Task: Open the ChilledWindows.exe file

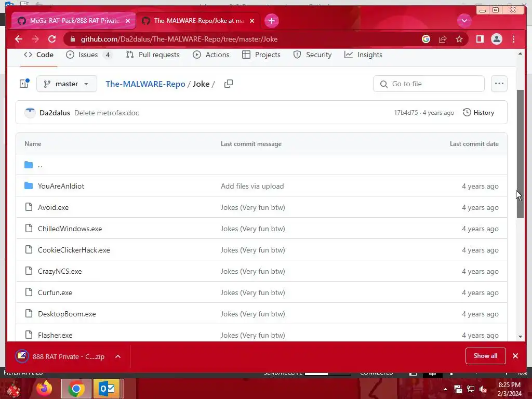Action: [70, 229]
